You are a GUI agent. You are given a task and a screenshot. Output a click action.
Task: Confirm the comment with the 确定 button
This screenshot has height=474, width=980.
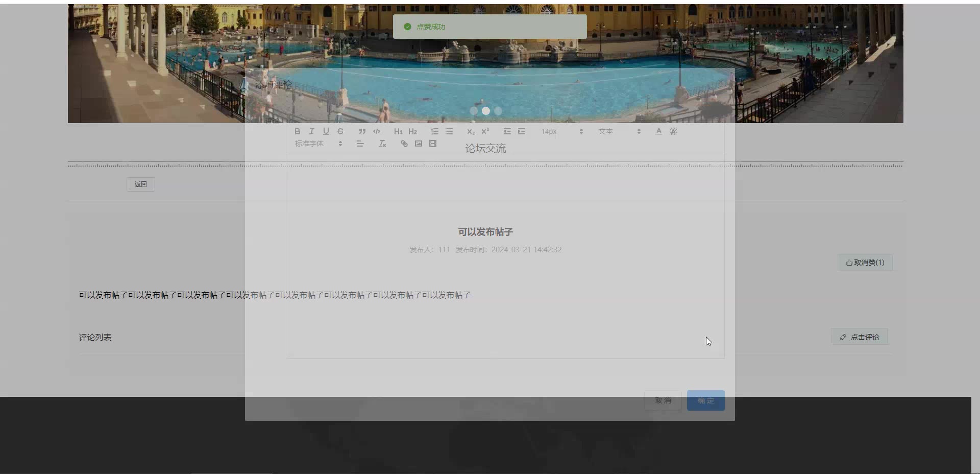[x=705, y=400]
